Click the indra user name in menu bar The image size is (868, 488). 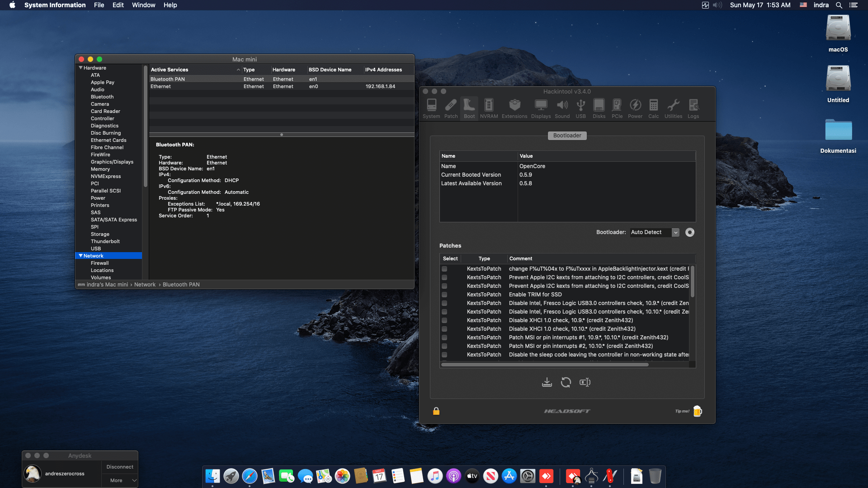click(821, 5)
